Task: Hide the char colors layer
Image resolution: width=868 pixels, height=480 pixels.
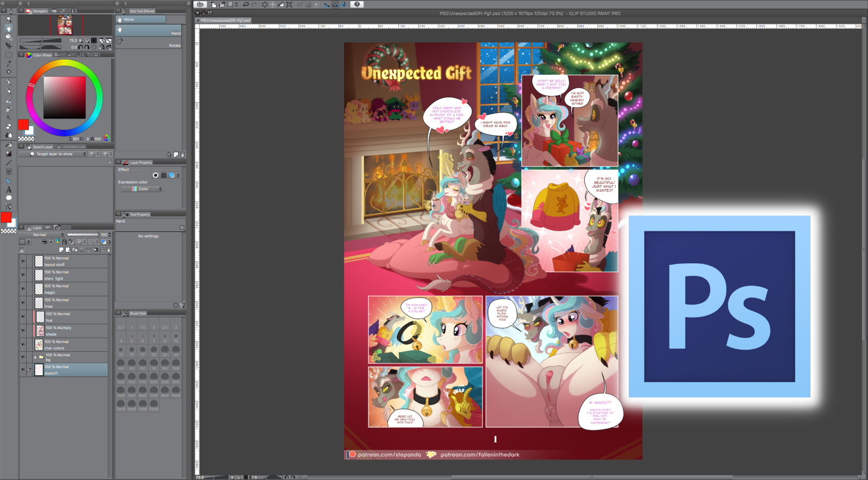Action: coord(23,345)
